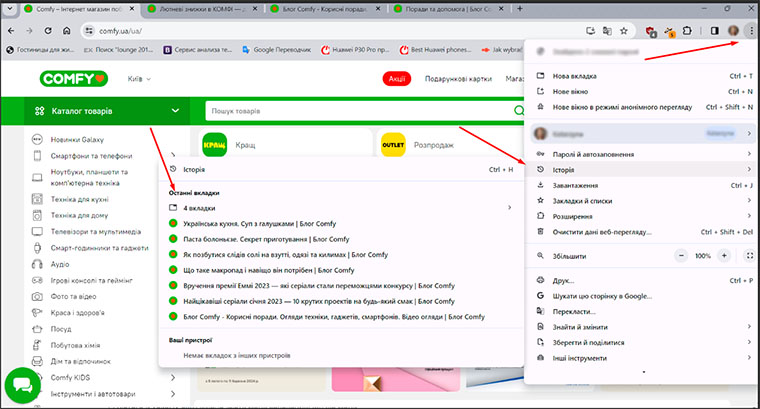Open tab search dropdown arrow
Viewport: 760px width, 409px height.
[9, 9]
